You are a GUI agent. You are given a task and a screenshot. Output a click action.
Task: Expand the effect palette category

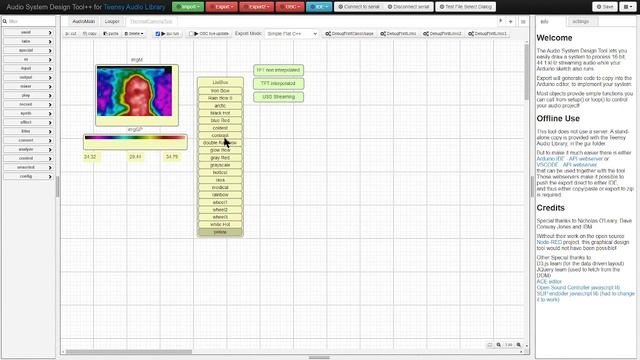(x=28, y=122)
